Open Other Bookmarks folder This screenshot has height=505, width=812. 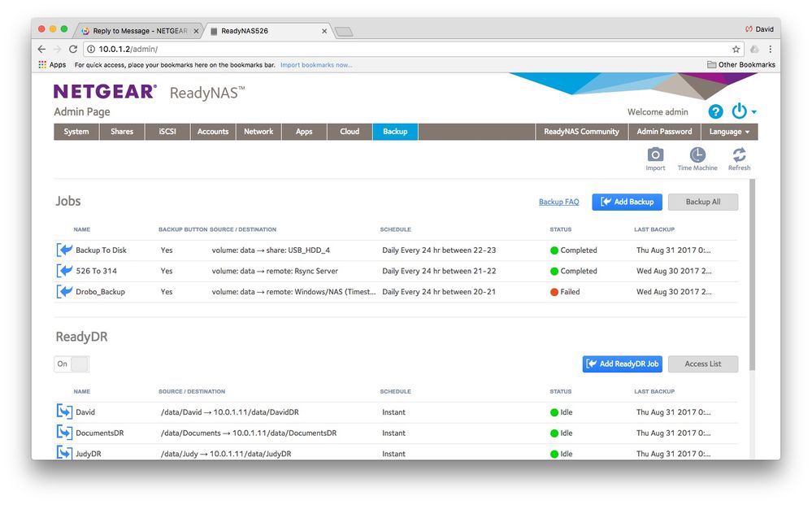(x=741, y=65)
